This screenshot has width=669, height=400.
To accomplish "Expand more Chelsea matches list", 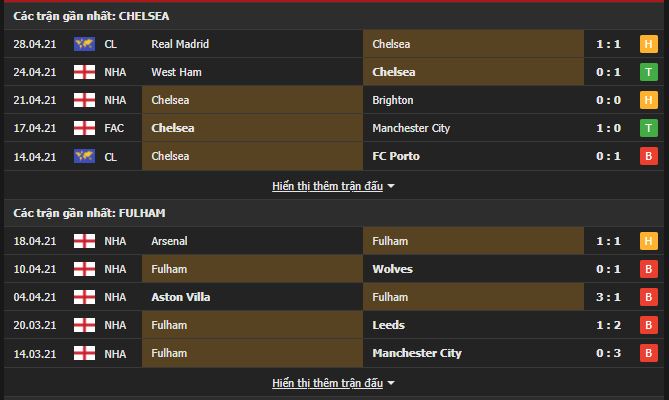I will (x=327, y=186).
